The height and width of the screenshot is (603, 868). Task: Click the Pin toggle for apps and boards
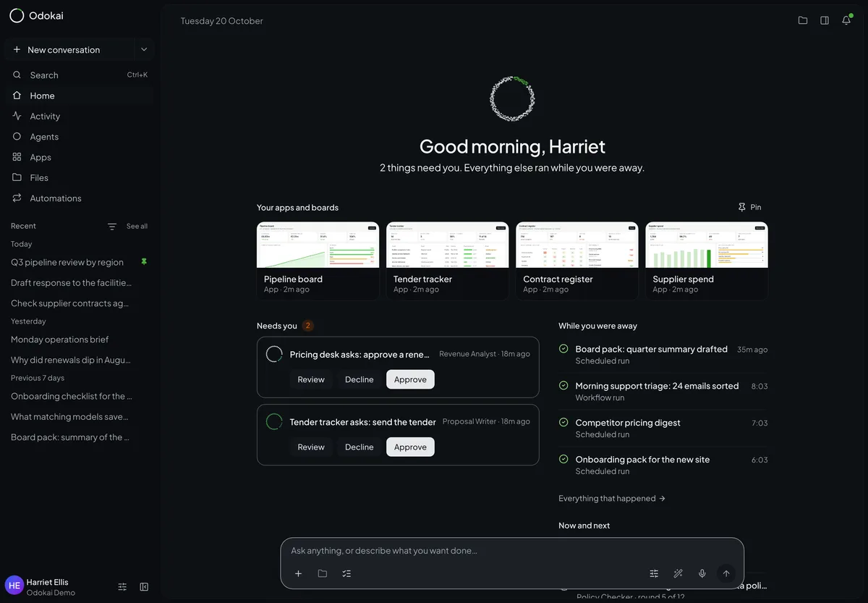[749, 207]
